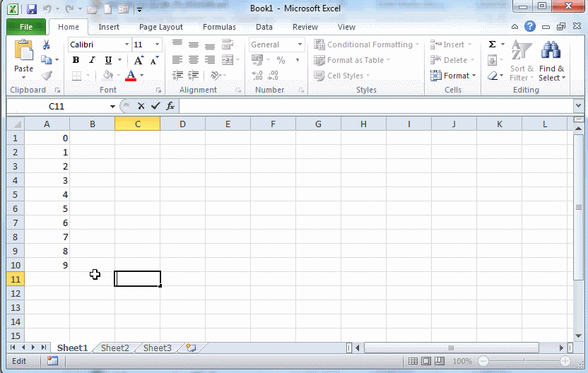Switch to Sheet2 tab
The image size is (588, 373).
114,348
